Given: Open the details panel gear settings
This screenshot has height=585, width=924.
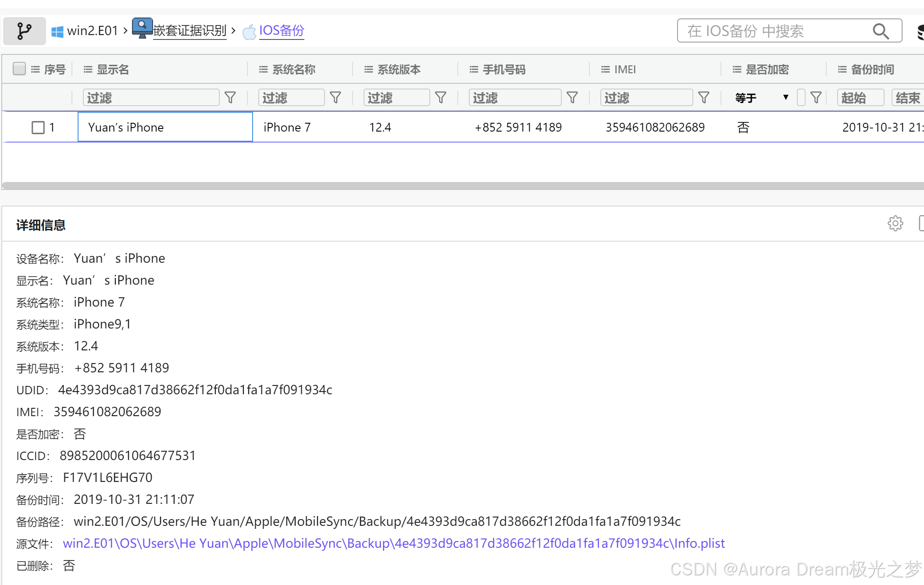Looking at the screenshot, I should coord(895,223).
